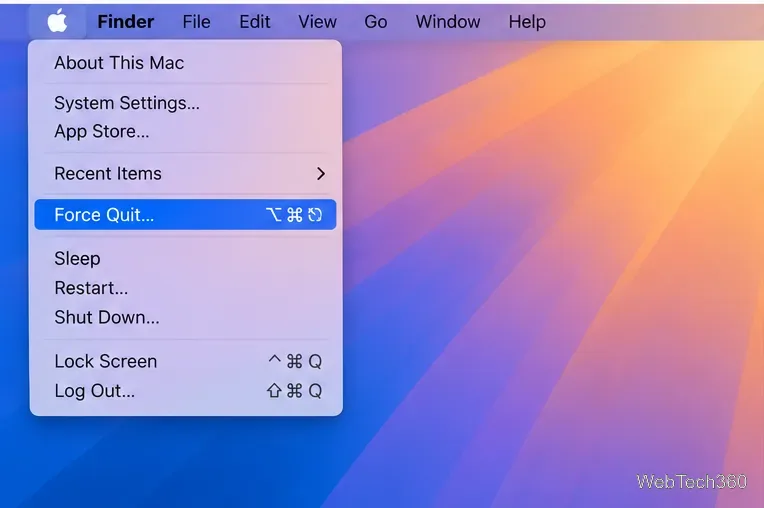The image size is (764, 508).
Task: Open the View menu
Action: pos(317,22)
